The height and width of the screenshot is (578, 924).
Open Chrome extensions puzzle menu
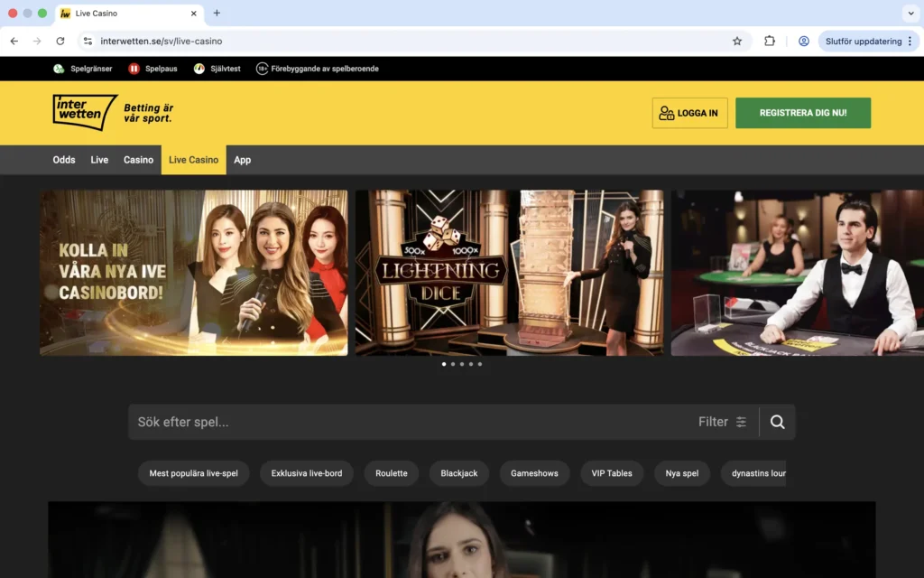tap(769, 41)
